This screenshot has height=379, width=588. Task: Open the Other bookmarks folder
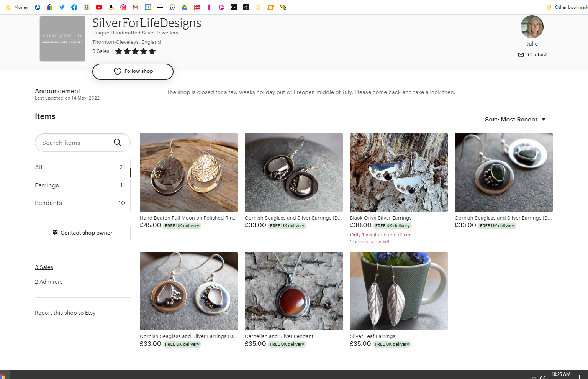[x=567, y=7]
